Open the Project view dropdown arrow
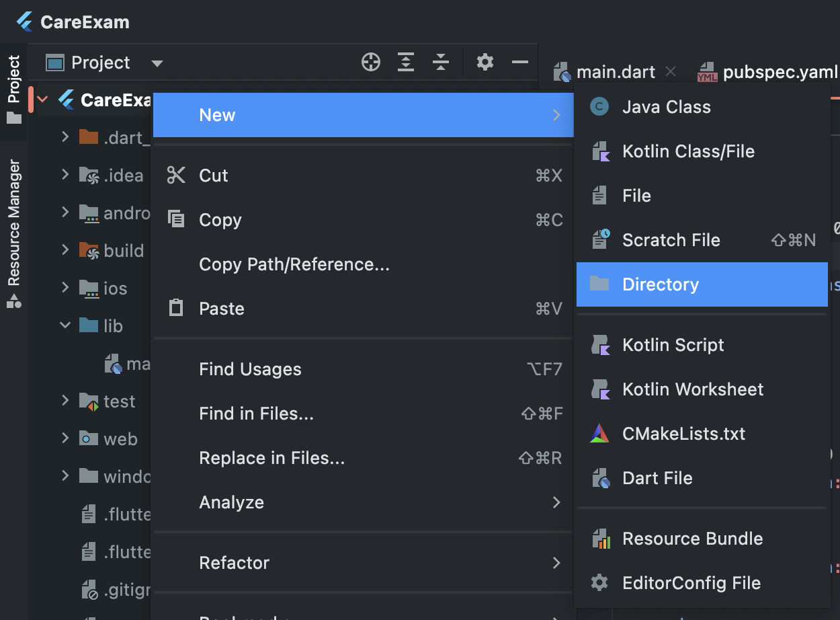 coord(157,63)
